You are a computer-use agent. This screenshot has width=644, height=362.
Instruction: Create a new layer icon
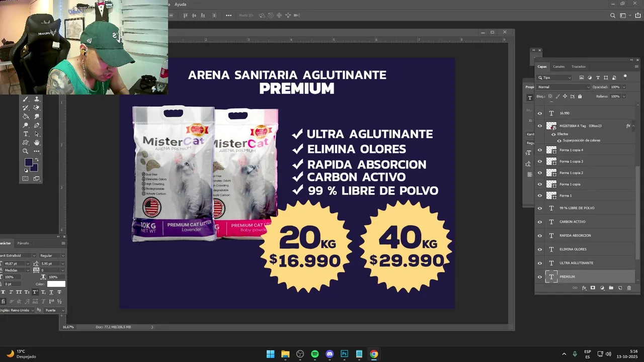(620, 288)
